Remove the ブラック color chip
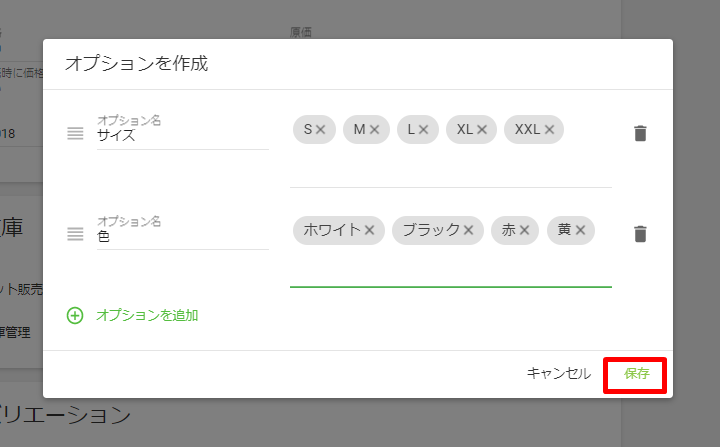Image resolution: width=720 pixels, height=447 pixels. pyautogui.click(x=467, y=230)
